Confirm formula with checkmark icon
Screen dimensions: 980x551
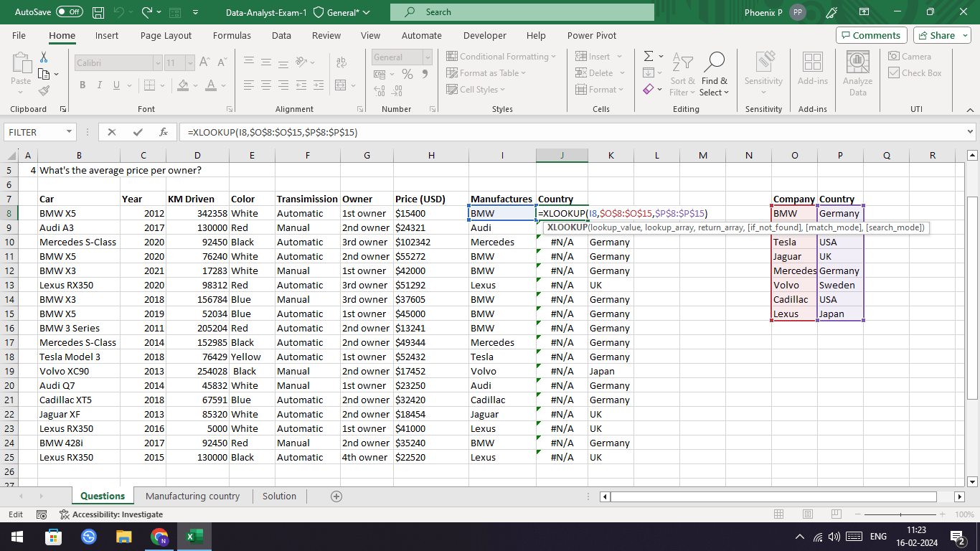pos(138,132)
